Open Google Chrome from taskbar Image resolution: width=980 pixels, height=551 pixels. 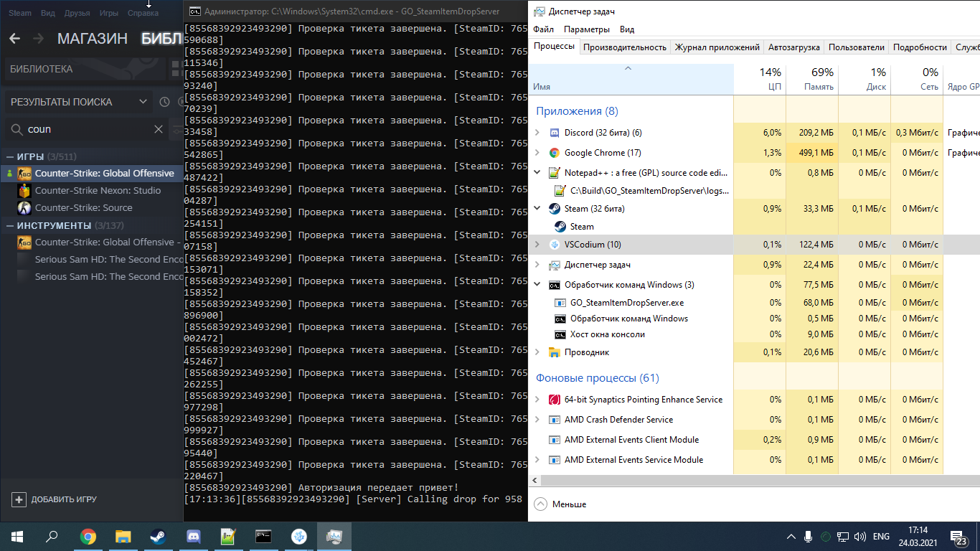88,536
